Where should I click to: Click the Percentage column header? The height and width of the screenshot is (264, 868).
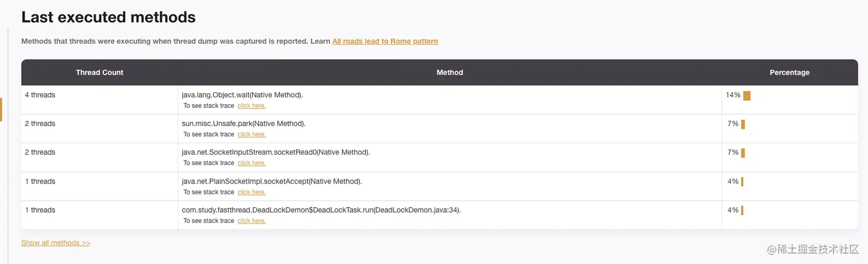[x=789, y=72]
